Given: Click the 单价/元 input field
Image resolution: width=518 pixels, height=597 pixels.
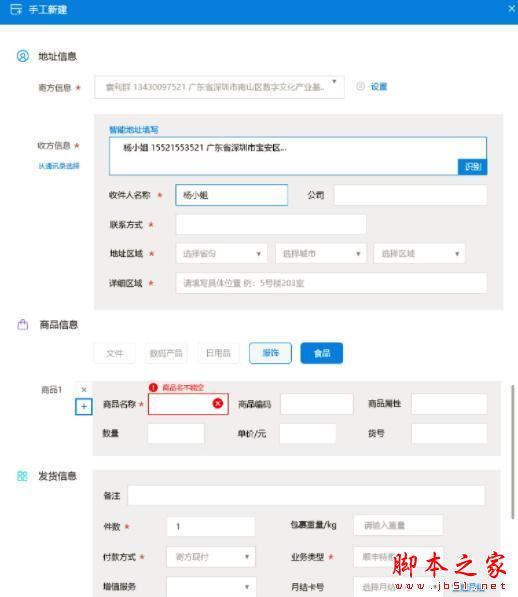Looking at the screenshot, I should (308, 433).
